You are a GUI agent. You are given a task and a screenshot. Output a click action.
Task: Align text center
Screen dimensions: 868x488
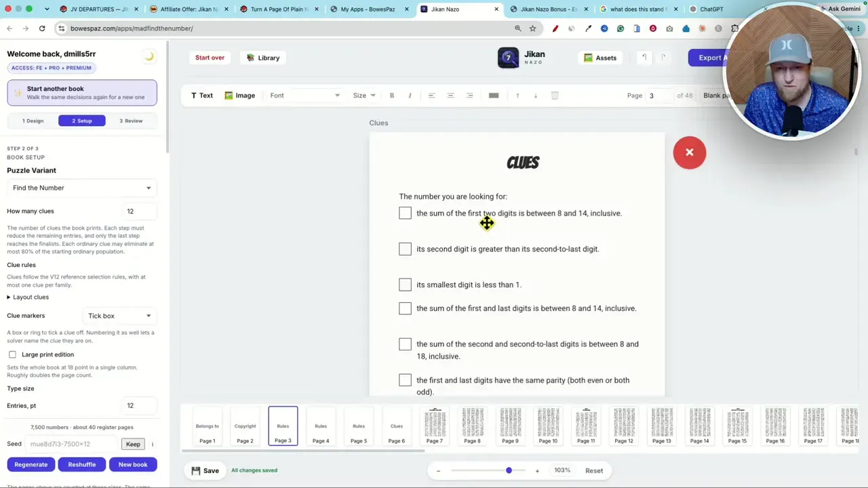pos(450,96)
